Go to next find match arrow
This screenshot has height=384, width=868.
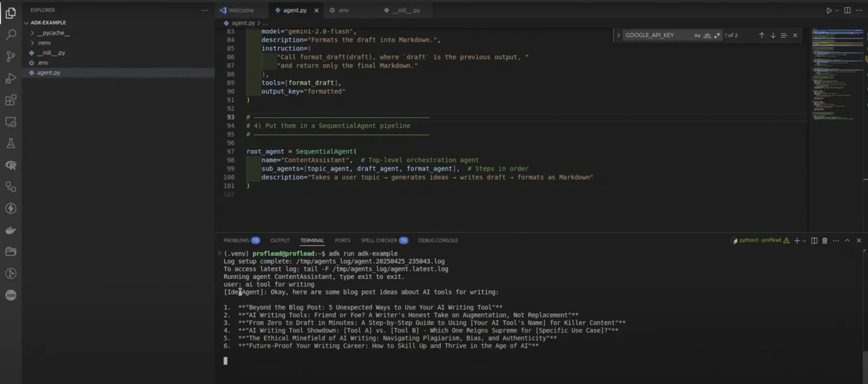[773, 35]
